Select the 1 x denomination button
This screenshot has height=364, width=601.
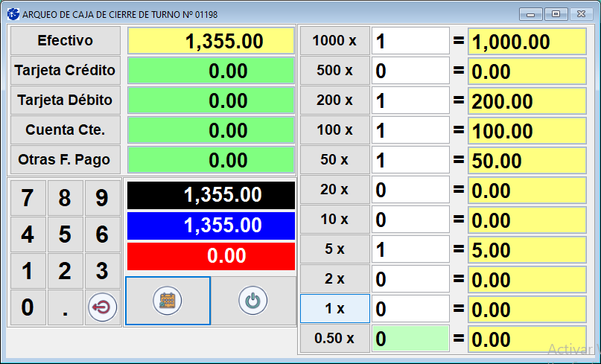tap(334, 309)
